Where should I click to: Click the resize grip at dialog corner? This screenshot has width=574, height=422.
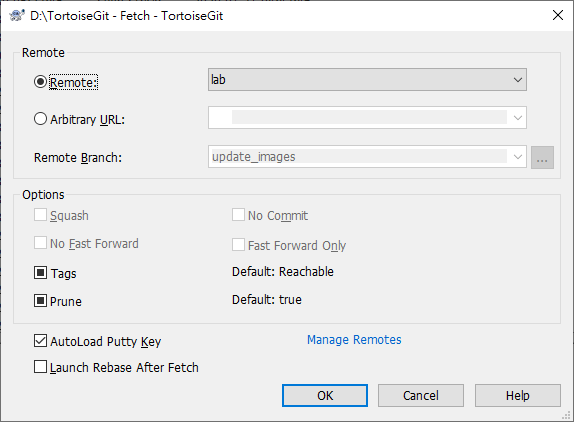[x=567, y=415]
